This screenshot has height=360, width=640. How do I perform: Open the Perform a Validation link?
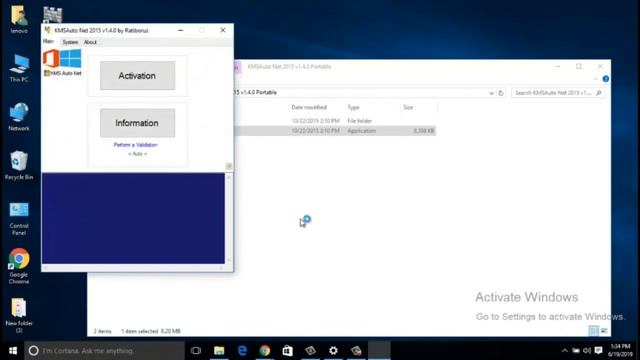(136, 145)
